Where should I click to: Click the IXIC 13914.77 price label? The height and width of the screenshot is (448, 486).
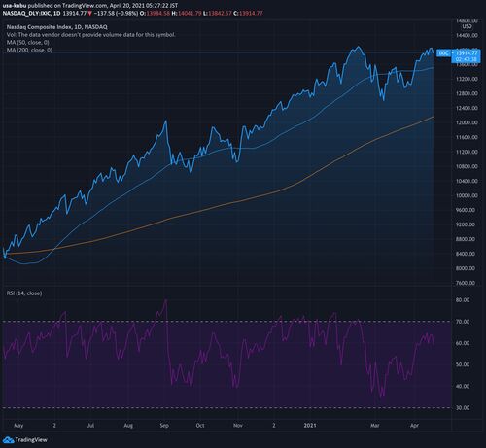(458, 53)
